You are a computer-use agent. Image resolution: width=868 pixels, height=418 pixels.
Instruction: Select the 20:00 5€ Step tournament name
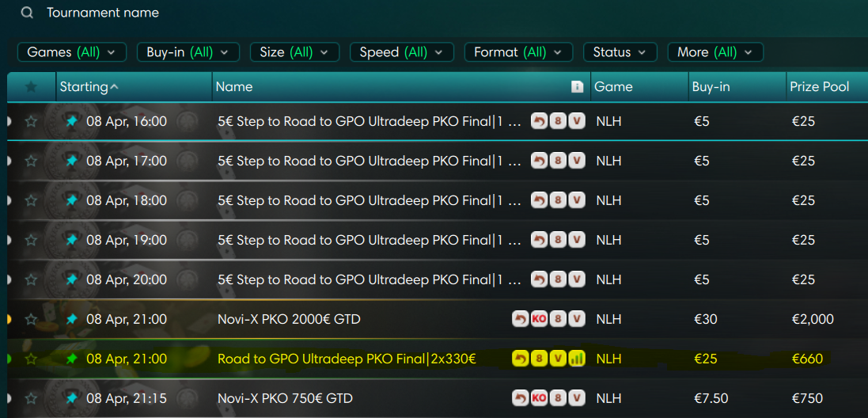369,279
